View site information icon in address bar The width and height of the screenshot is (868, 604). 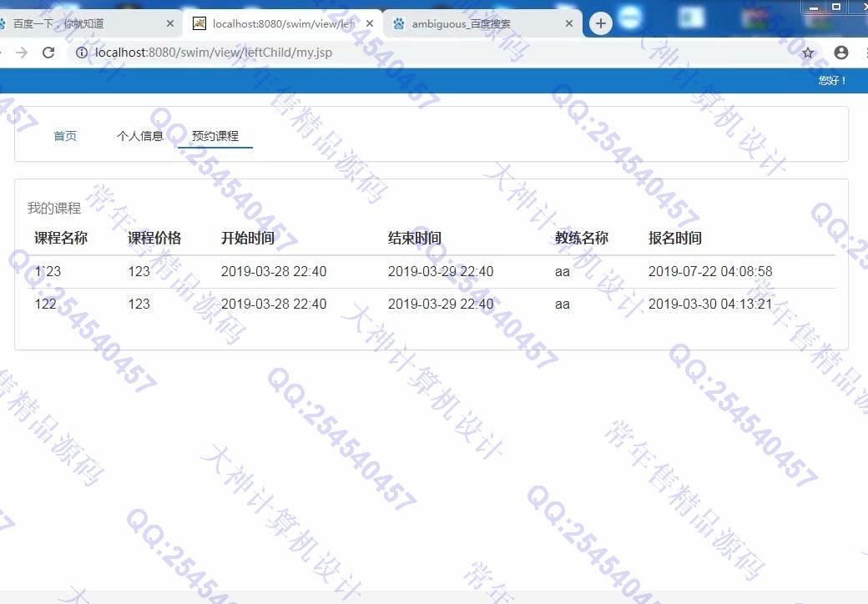pos(82,53)
